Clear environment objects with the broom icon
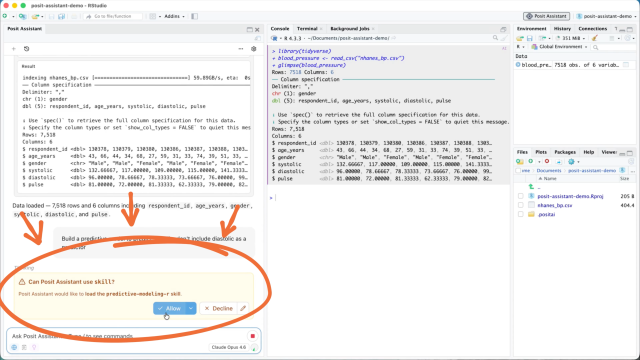This screenshot has width=640, height=360. point(595,38)
